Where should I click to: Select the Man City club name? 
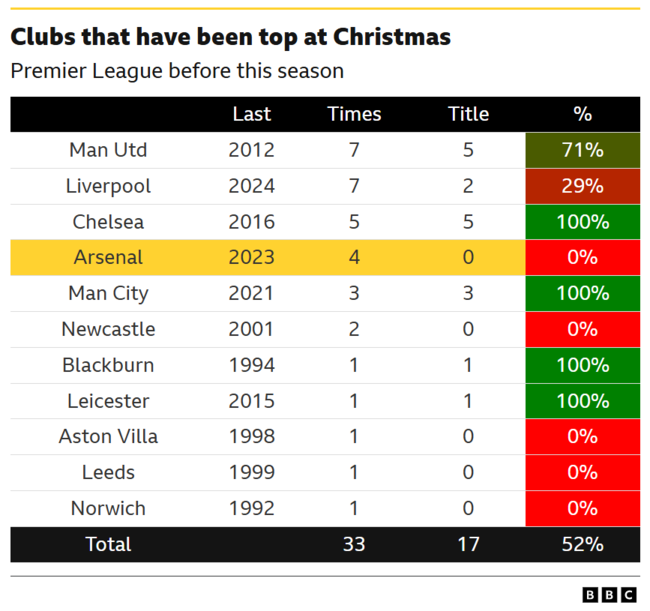pos(108,293)
